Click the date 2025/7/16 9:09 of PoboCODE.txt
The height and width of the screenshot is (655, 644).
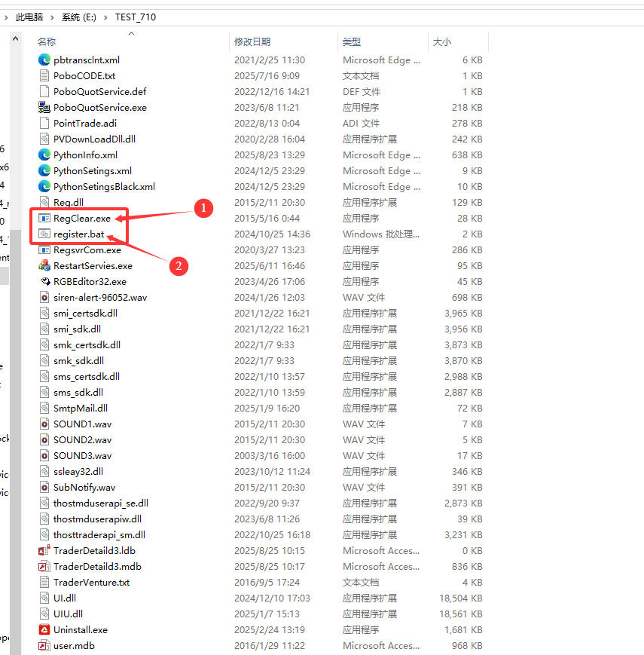coord(267,75)
